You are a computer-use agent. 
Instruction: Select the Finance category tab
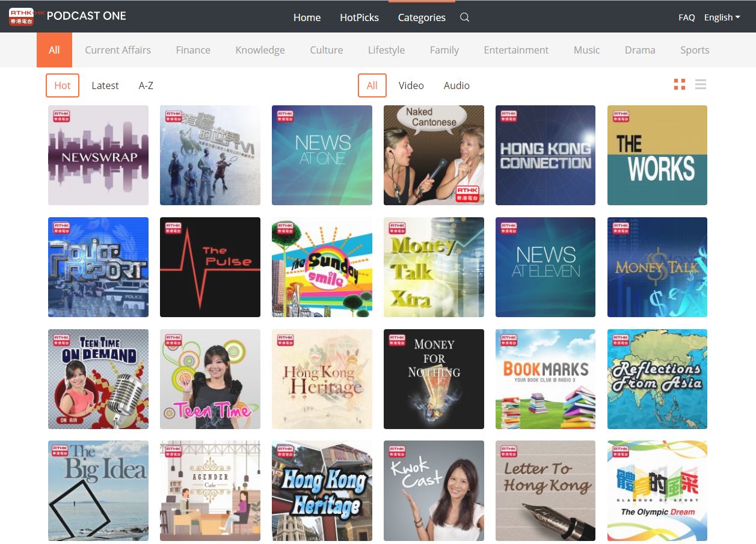[193, 50]
